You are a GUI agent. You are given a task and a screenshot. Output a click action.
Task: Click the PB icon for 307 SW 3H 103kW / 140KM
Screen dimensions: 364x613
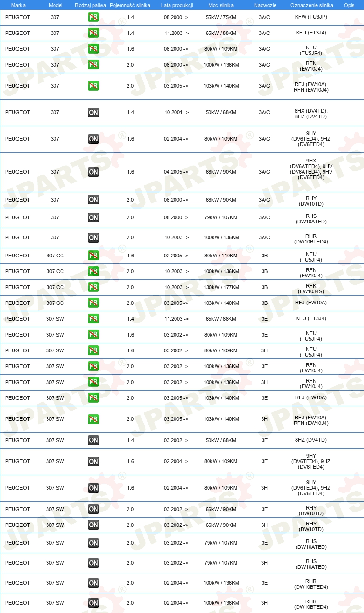pyautogui.click(x=94, y=419)
